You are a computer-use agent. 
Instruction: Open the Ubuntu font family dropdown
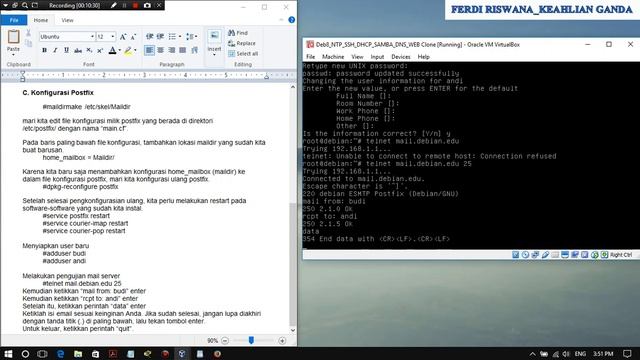click(92, 37)
